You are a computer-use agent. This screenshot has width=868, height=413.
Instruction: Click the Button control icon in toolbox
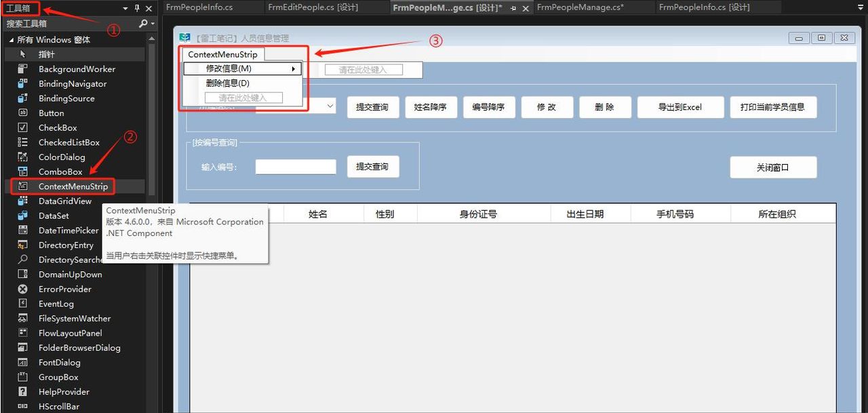(23, 113)
